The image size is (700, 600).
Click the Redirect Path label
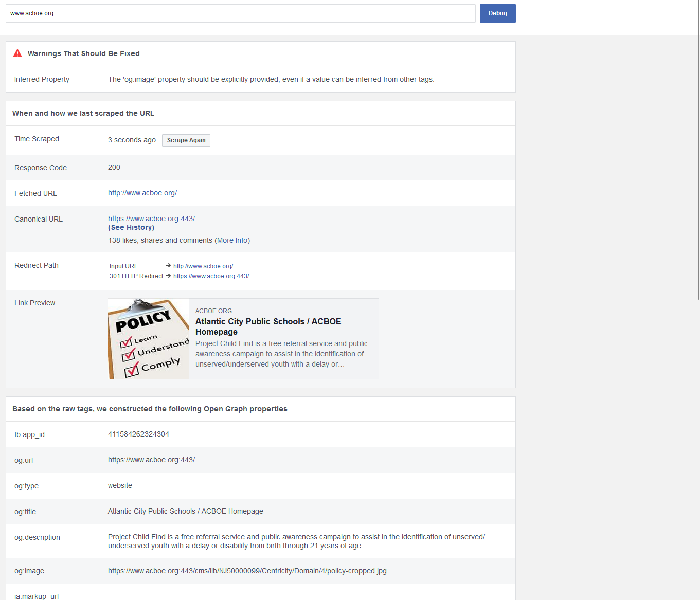click(37, 265)
